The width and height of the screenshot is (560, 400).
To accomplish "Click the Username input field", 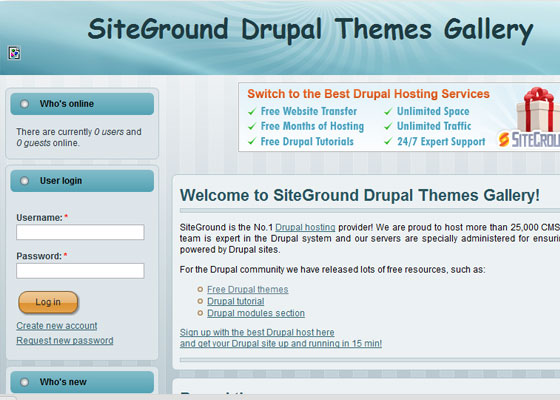I will (80, 232).
